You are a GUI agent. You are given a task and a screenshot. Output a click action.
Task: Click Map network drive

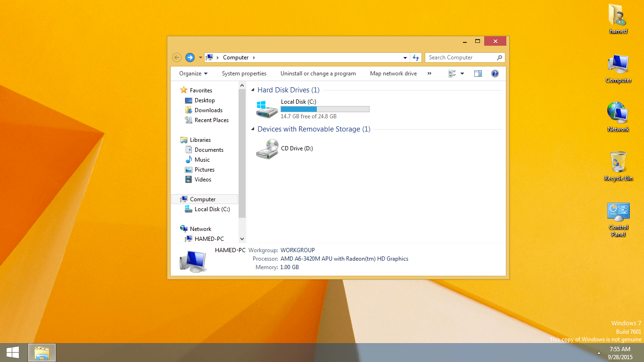[x=393, y=74]
